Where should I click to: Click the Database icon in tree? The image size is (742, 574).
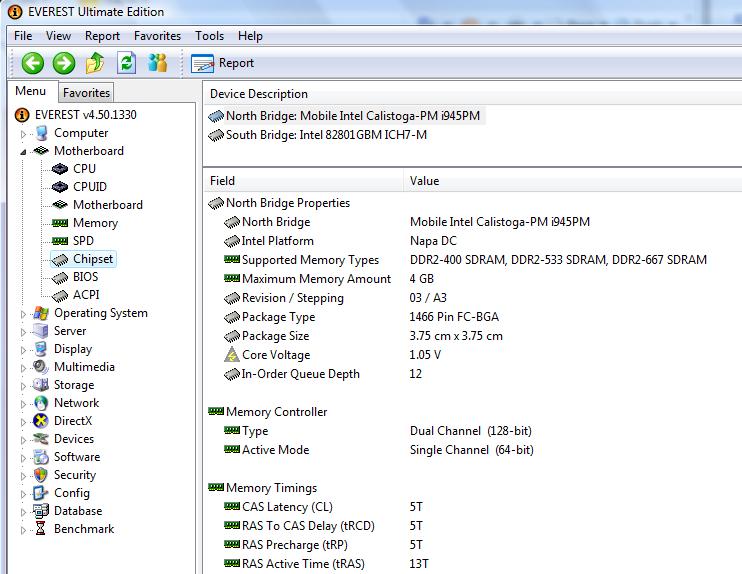pos(41,511)
